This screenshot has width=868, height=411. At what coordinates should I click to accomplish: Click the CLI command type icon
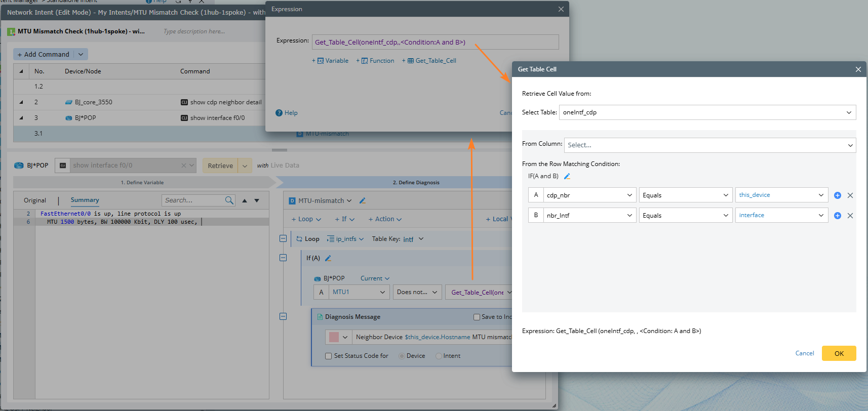[63, 166]
